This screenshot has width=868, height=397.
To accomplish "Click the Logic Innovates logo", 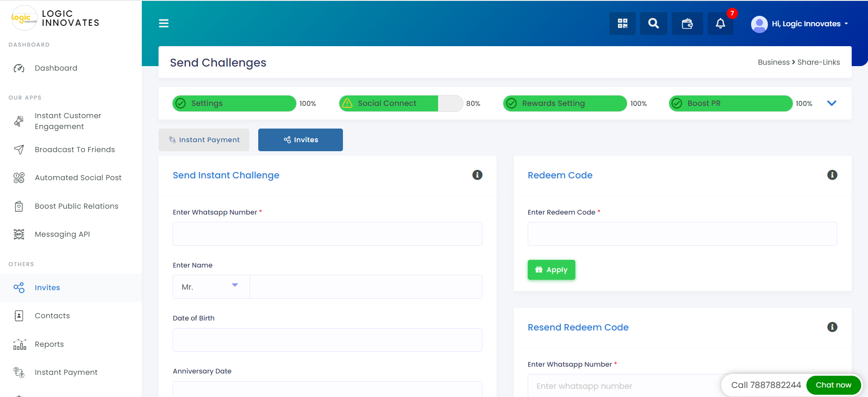I will (x=24, y=18).
